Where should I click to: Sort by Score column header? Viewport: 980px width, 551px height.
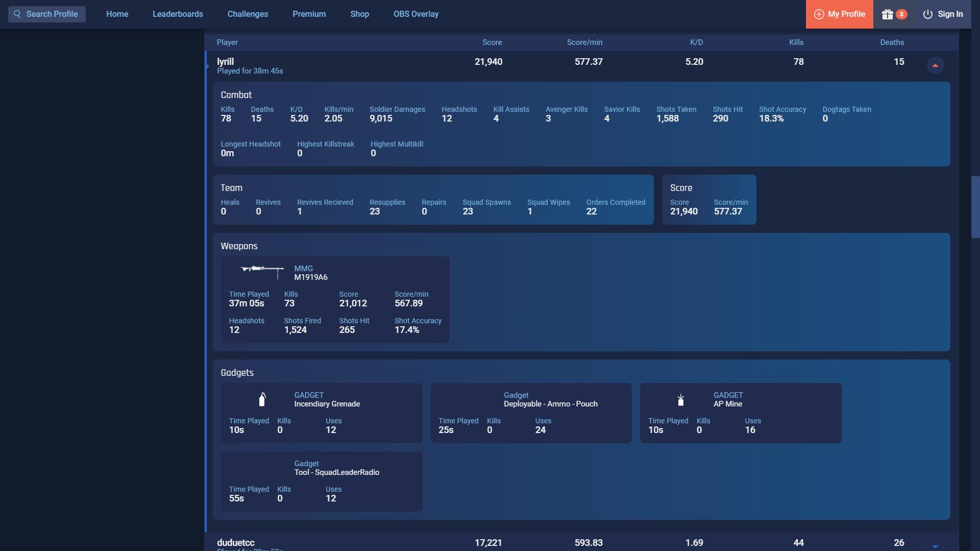492,42
